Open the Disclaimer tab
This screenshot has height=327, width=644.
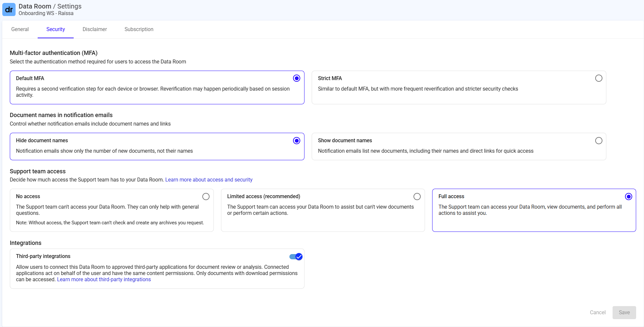(95, 29)
